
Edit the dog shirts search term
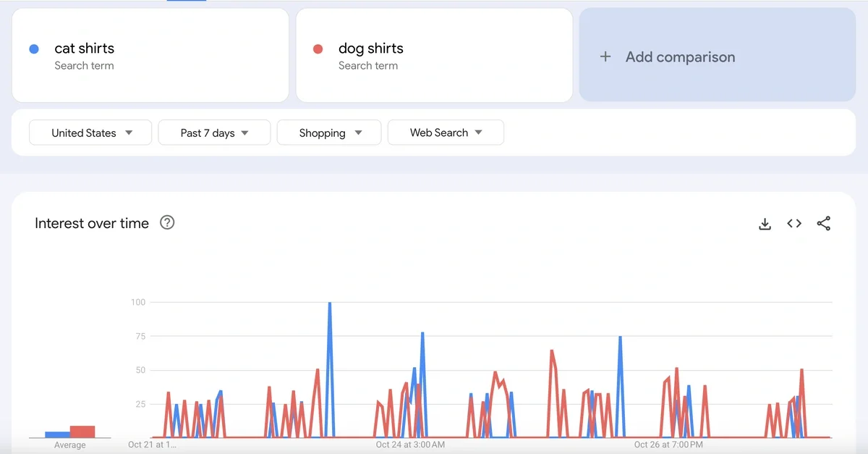370,49
